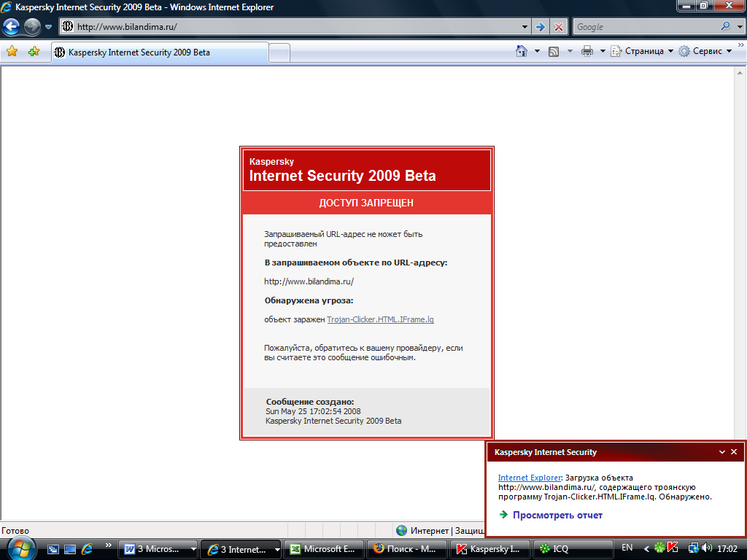Expand the address bar history dropdown

[525, 27]
